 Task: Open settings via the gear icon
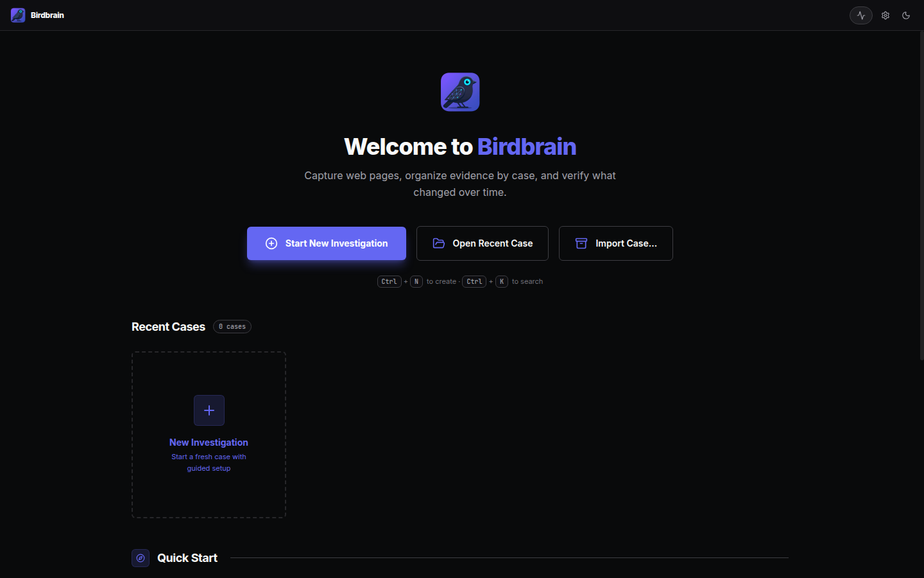coord(886,15)
